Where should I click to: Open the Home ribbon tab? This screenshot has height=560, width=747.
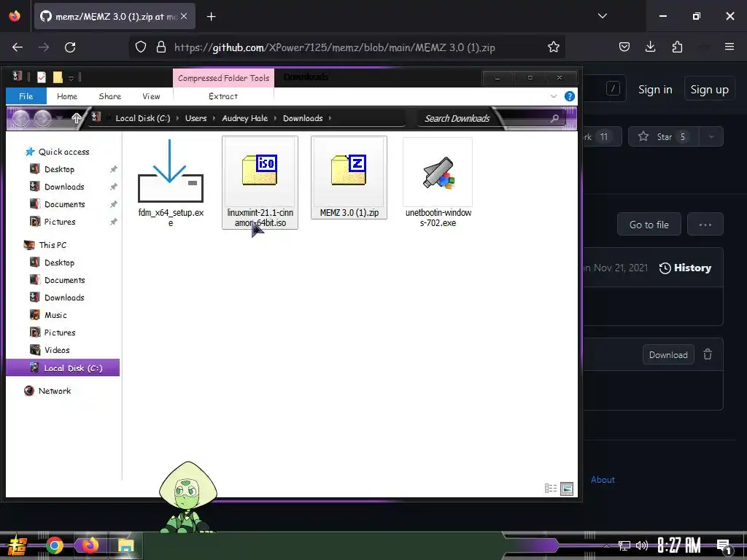click(x=67, y=96)
